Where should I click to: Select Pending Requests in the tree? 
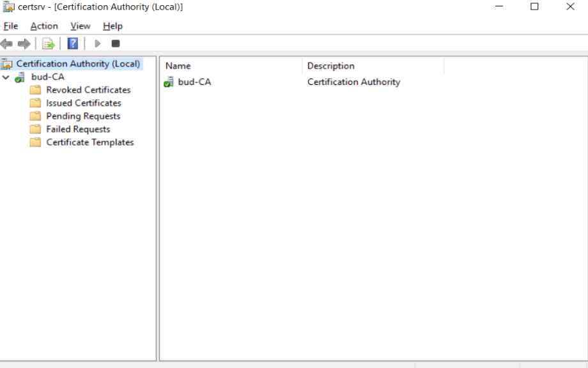tap(83, 116)
